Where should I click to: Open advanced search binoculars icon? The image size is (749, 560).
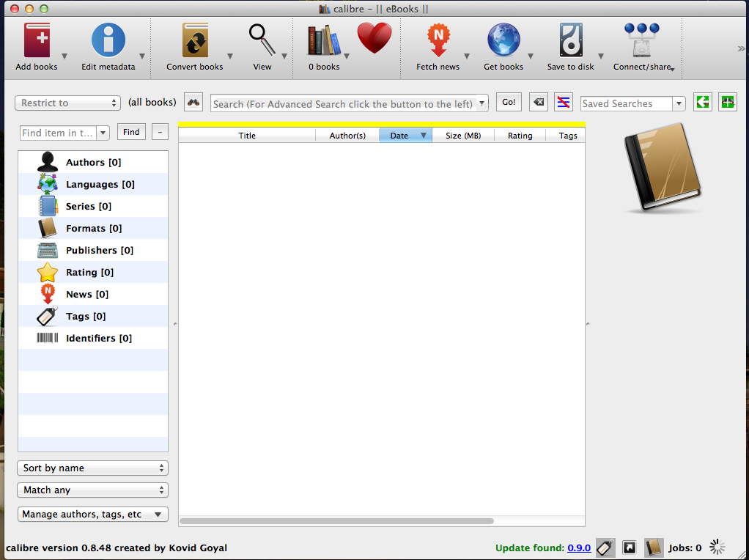tap(193, 103)
